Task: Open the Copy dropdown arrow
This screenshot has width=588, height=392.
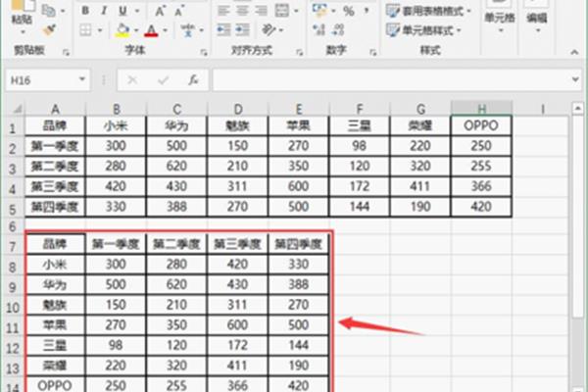Action: click(x=63, y=11)
